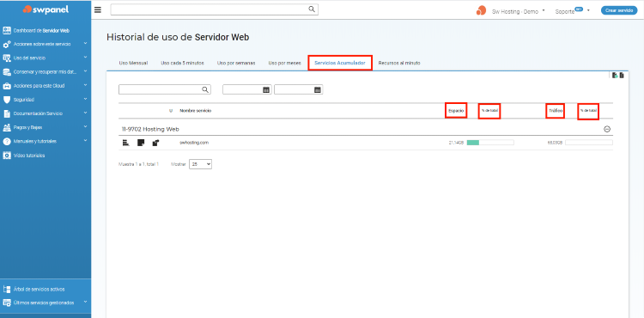Expand Manuales y tutoriales chevron
644x318 pixels.
(85, 140)
